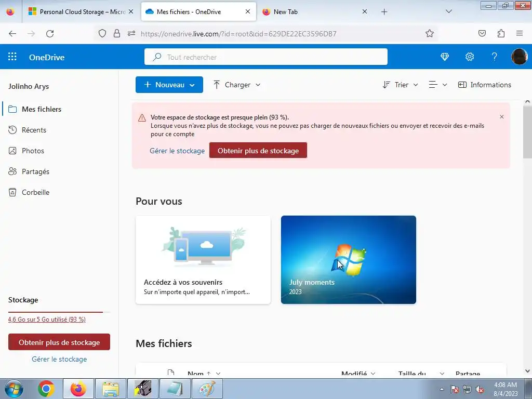The height and width of the screenshot is (399, 532).
Task: Open the Firefox extensions puzzle icon
Action: click(x=501, y=33)
